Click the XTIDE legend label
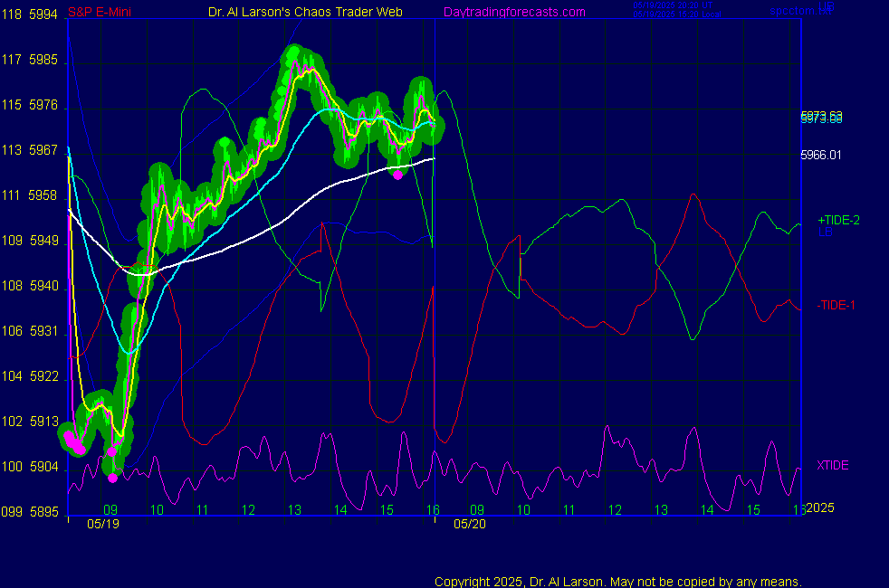 click(833, 465)
